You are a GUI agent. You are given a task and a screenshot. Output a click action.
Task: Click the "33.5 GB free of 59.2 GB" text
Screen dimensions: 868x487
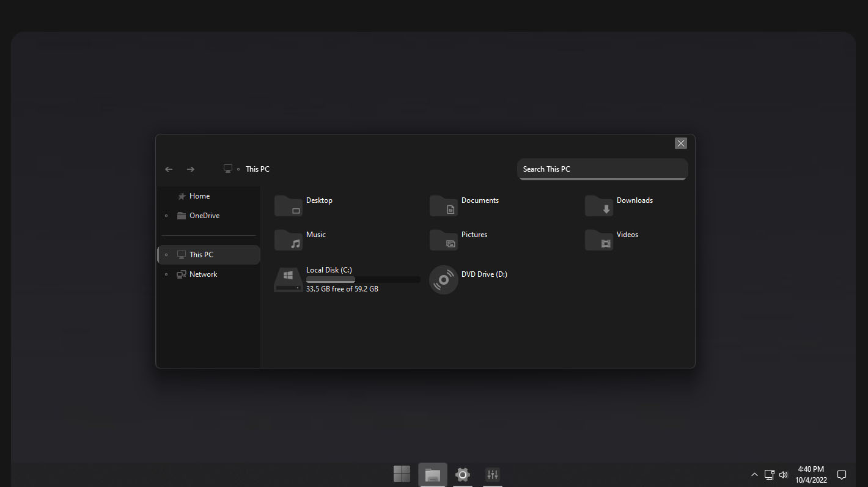coord(342,289)
